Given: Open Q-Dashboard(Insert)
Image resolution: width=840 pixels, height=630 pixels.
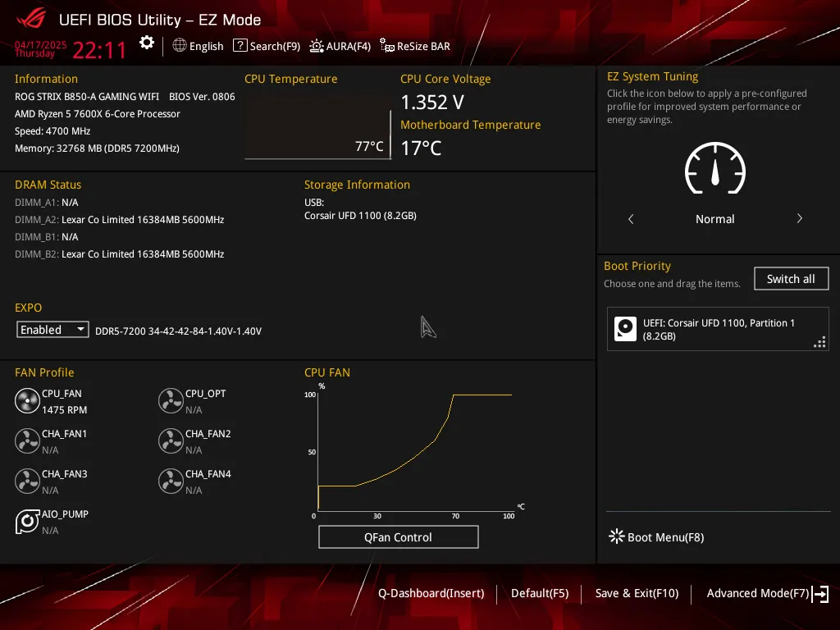Looking at the screenshot, I should 431,593.
